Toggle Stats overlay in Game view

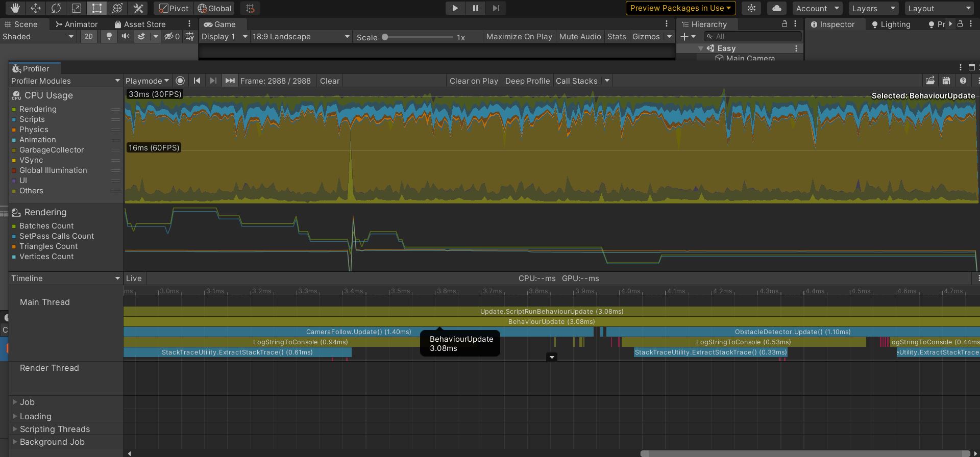[617, 36]
